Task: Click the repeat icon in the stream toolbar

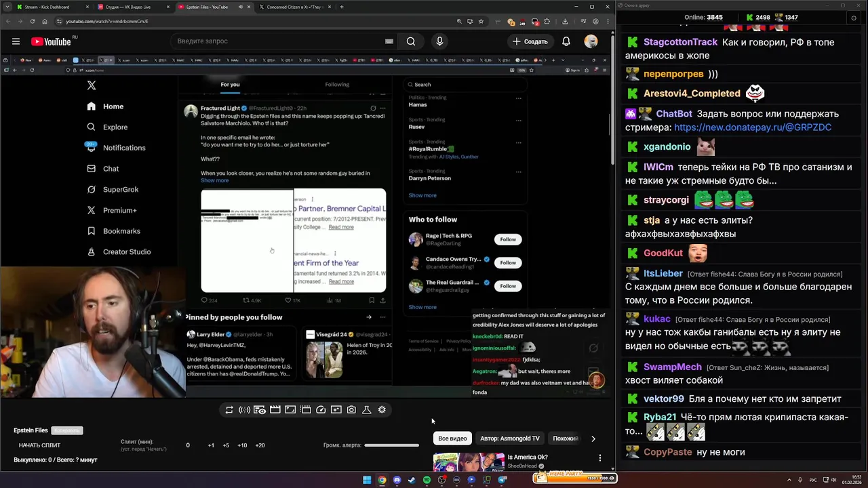Action: pyautogui.click(x=229, y=410)
